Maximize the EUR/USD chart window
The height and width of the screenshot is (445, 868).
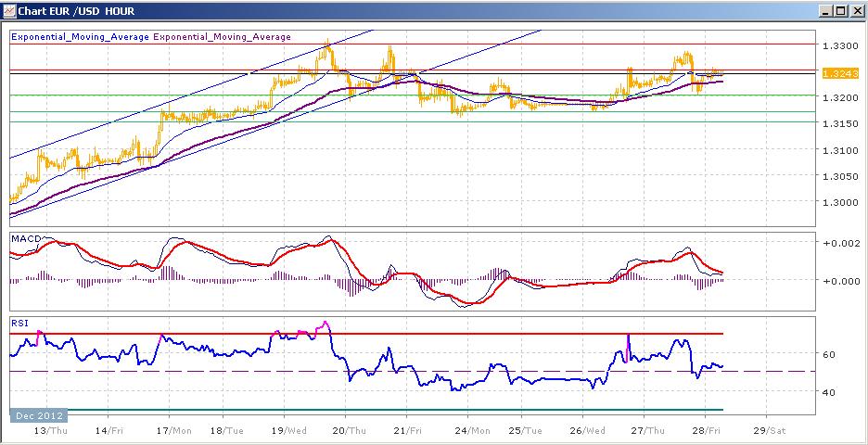[840, 10]
